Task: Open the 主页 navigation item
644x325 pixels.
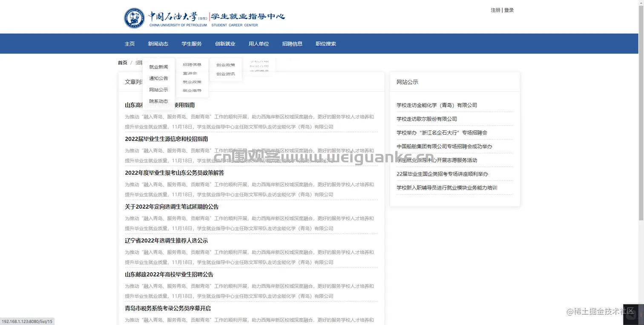Action: (129, 44)
